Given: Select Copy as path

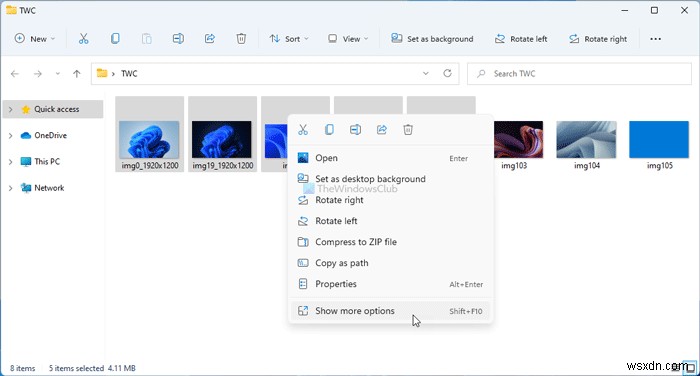Looking at the screenshot, I should tap(390, 263).
